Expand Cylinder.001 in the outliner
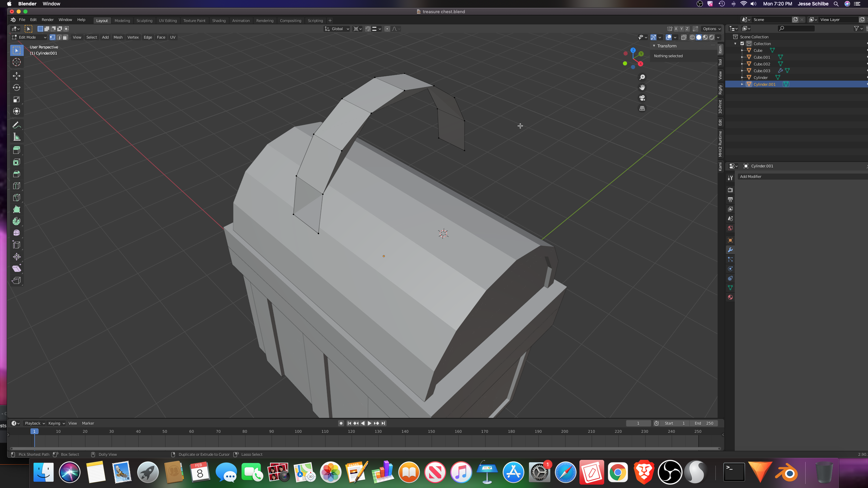 pos(742,84)
